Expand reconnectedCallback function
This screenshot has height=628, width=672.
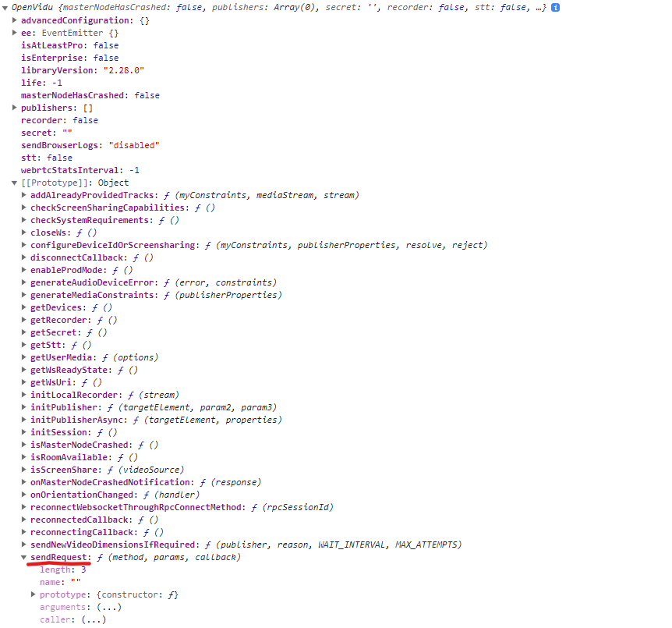pos(24,520)
